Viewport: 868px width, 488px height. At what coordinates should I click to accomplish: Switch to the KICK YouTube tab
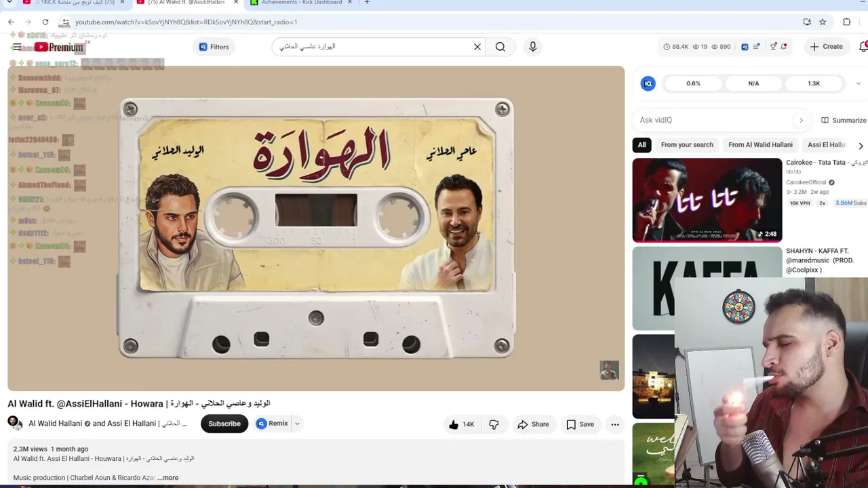pyautogui.click(x=73, y=3)
